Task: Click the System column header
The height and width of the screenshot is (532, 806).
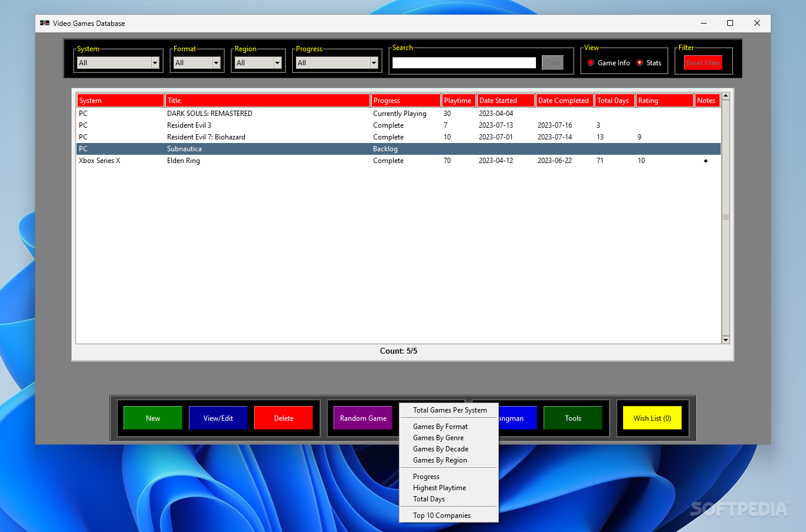Action: (121, 101)
